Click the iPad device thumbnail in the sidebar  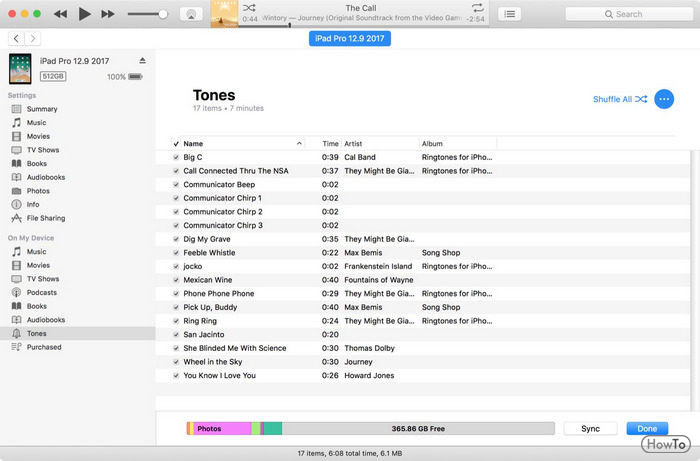pyautogui.click(x=20, y=69)
